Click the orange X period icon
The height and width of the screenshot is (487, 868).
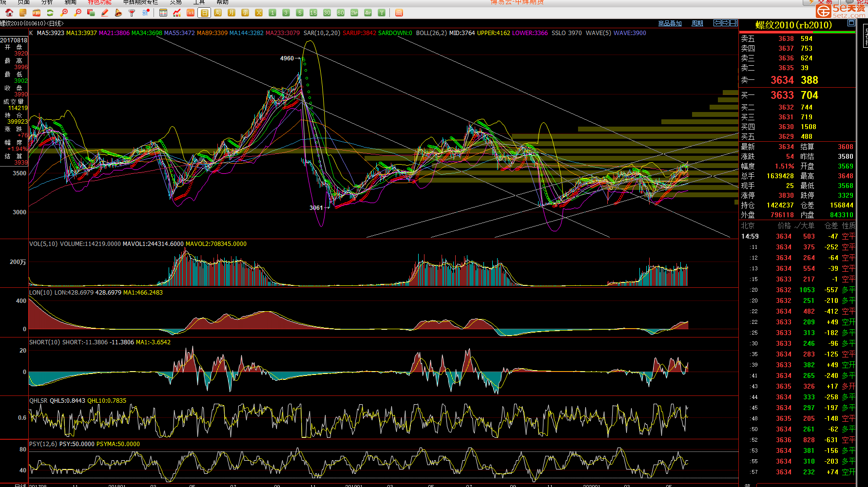[259, 13]
